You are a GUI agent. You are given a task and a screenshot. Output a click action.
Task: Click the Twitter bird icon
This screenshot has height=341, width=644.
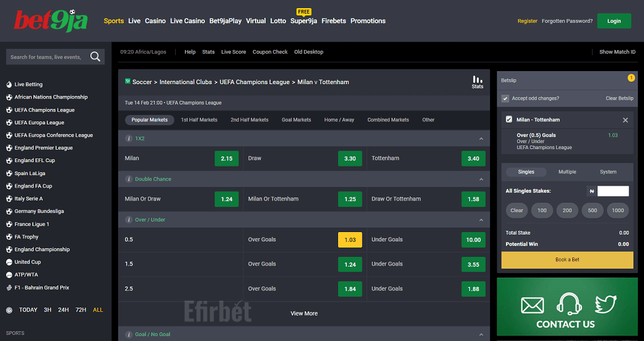coord(606,305)
